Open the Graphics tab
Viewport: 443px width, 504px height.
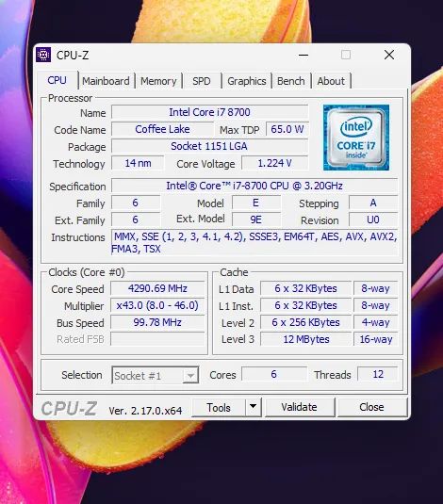[247, 81]
